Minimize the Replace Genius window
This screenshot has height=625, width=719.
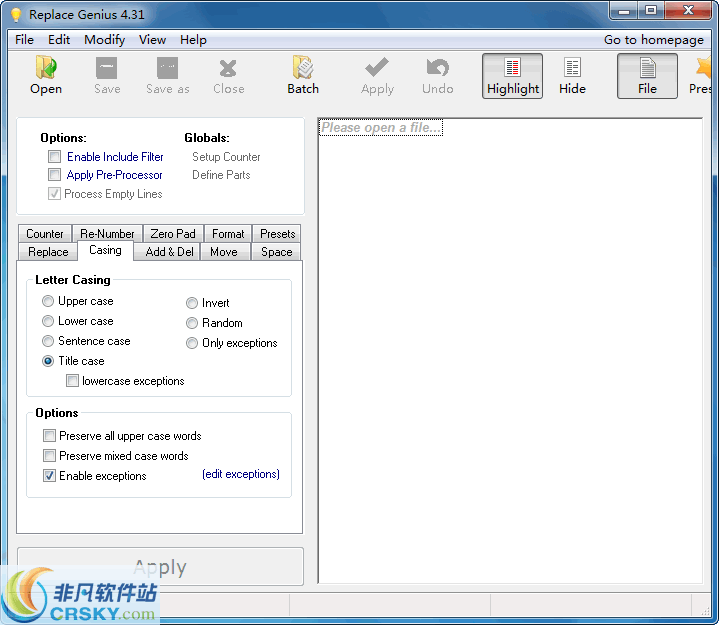coord(624,11)
